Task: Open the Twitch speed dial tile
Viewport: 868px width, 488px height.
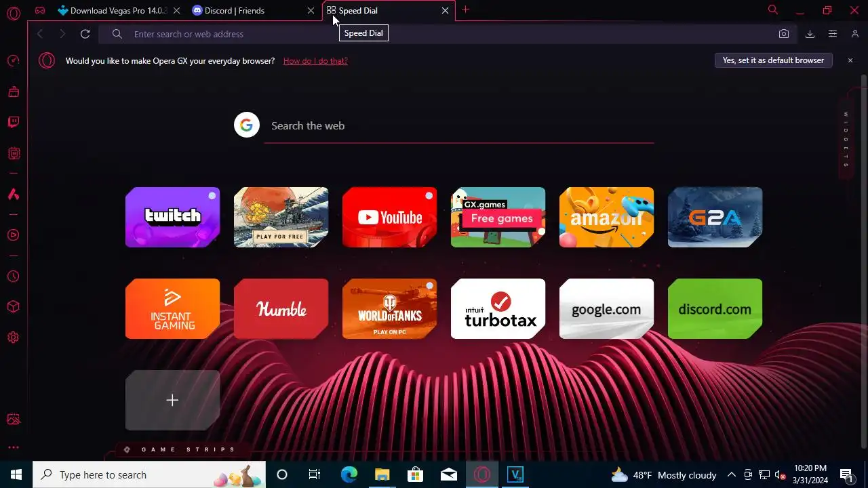Action: tap(172, 218)
